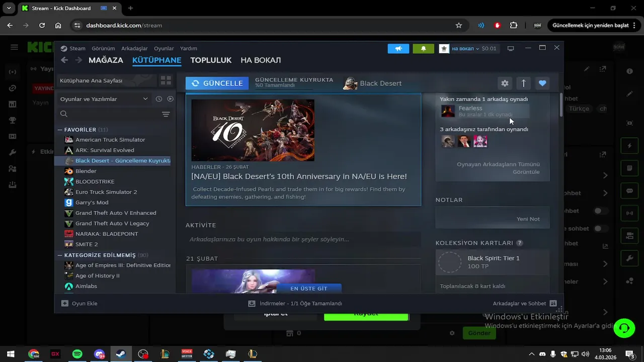Screen dimensions: 644x362
Task: Click Kütüphane Ana Sayfası button
Action: 106,80
